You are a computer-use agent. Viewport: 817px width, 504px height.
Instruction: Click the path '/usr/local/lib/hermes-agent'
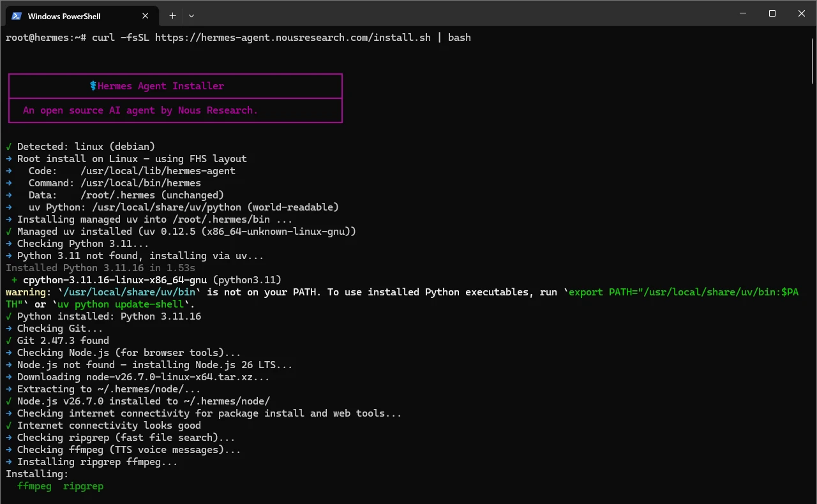click(158, 171)
